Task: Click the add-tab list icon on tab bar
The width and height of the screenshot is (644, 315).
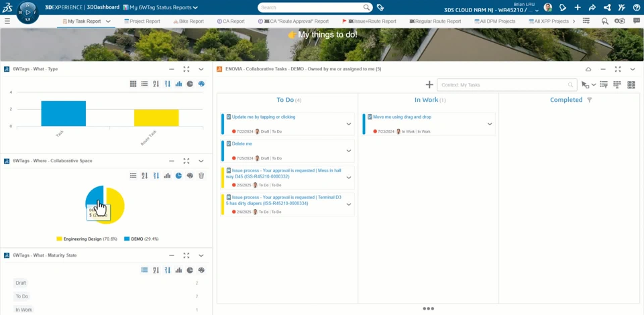Action: (586, 21)
